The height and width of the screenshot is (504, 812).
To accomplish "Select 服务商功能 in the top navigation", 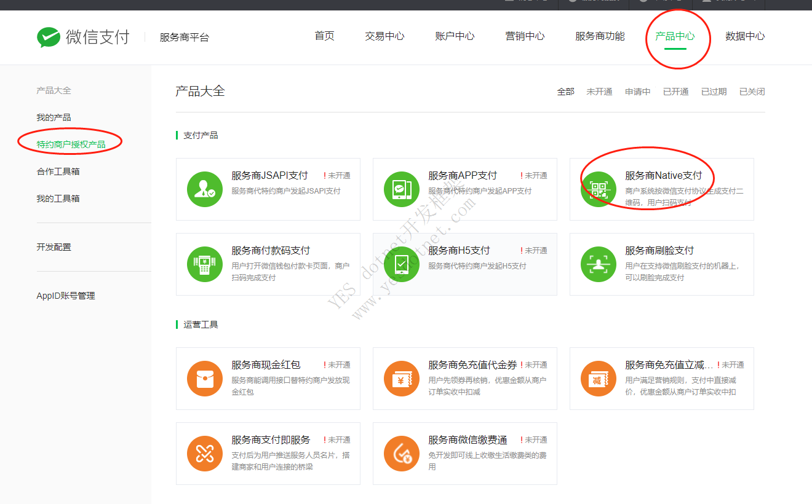I will point(600,36).
